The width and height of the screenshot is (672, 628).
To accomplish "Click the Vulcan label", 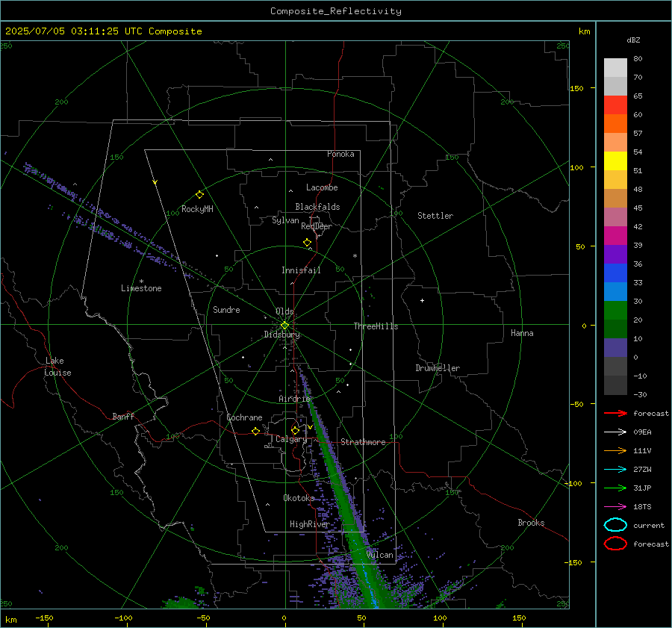I will pyautogui.click(x=379, y=555).
